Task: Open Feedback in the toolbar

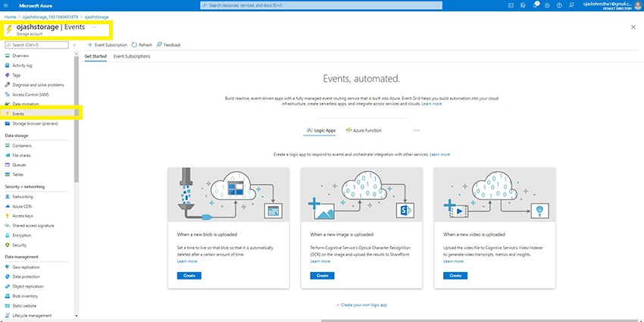Action: tap(168, 45)
